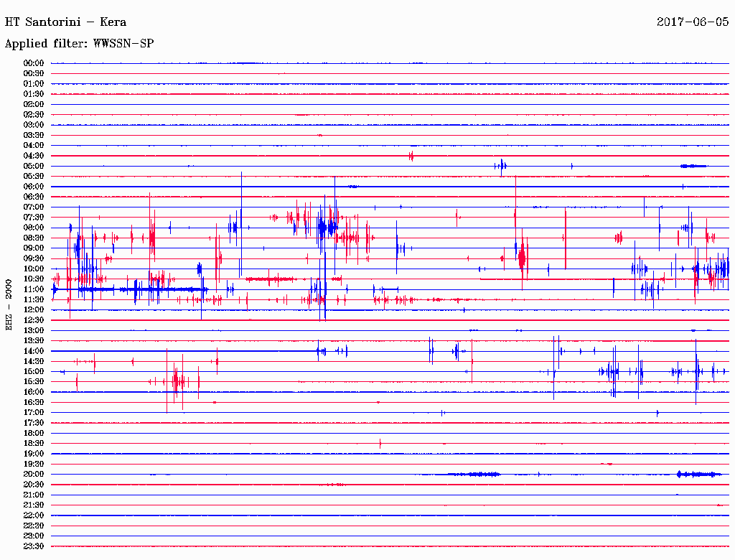735x560 pixels.
Task: Click the 19:00 time label
Action: point(34,454)
